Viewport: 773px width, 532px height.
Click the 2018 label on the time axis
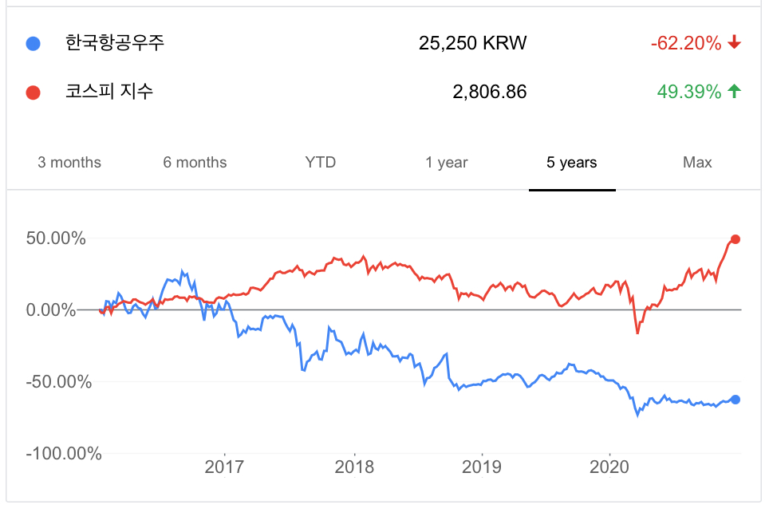tap(354, 467)
